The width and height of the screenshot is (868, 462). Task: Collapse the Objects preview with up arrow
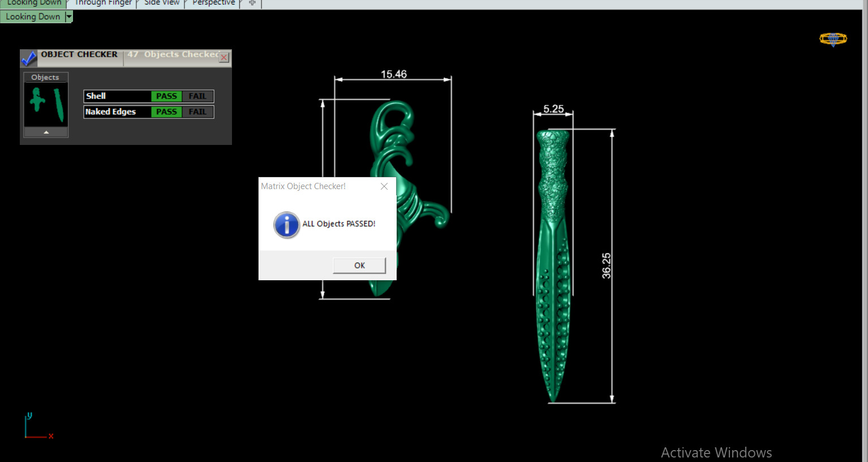tap(46, 132)
